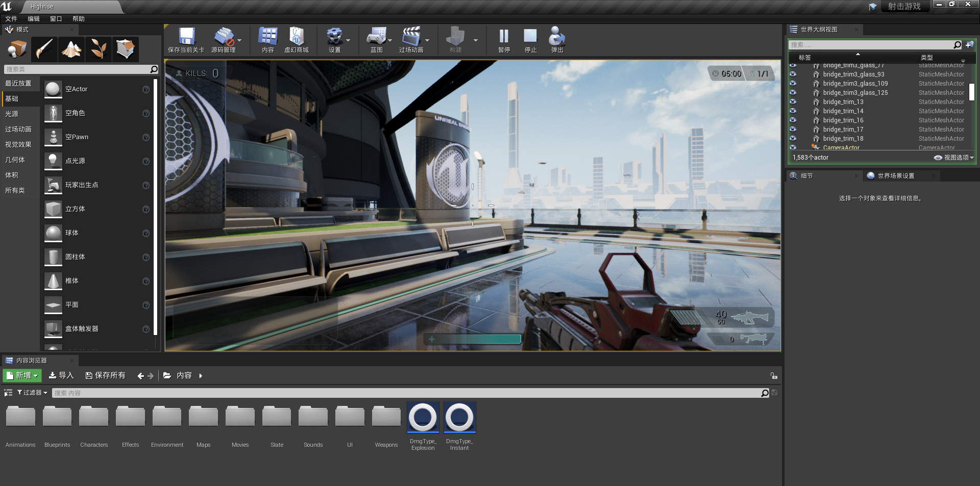980x486 pixels.
Task: Click the 球体 sphere icon
Action: (53, 233)
